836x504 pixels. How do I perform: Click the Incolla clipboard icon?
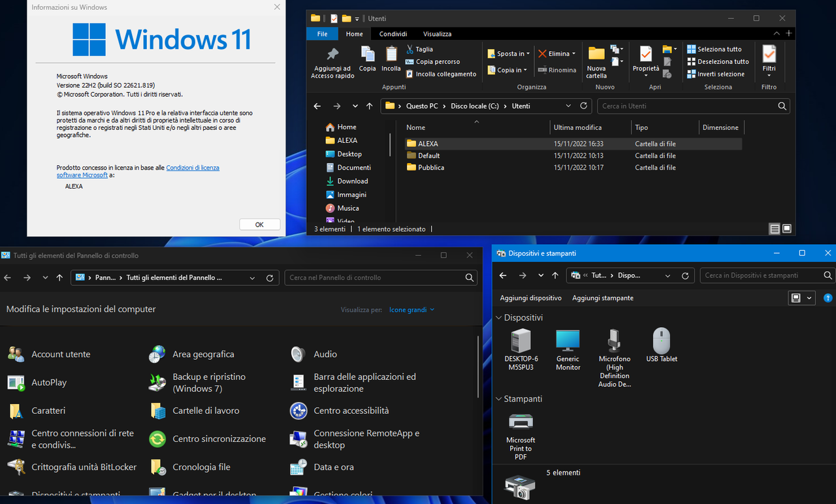coord(391,59)
